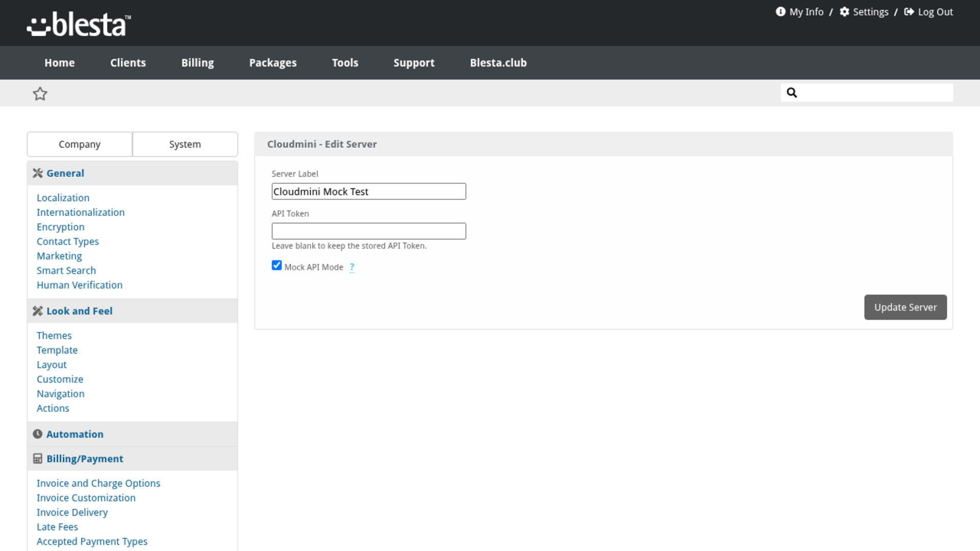Open the Tools menu
This screenshot has height=551, width=980.
pyautogui.click(x=345, y=63)
